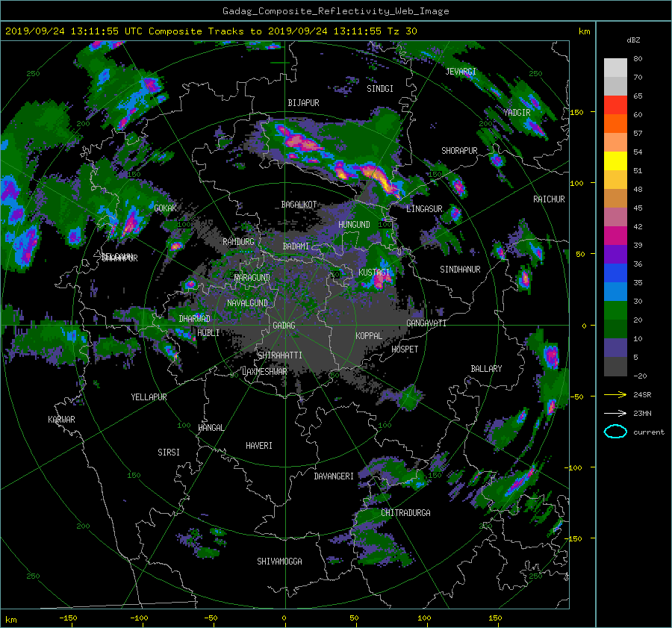672x628 pixels.
Task: Click the RAICHUR city label
Action: 549,199
